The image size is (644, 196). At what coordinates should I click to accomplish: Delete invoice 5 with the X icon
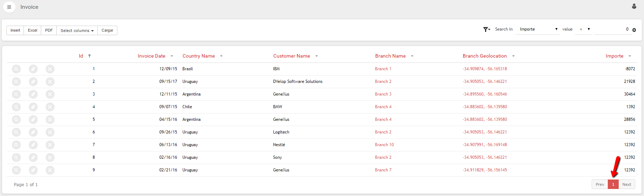point(50,120)
